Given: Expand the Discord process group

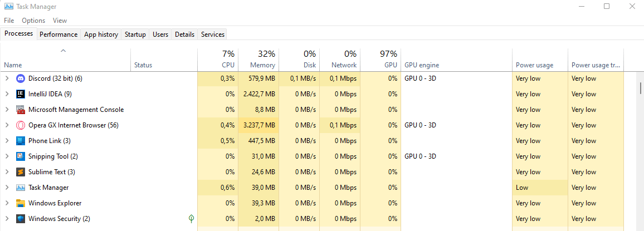Looking at the screenshot, I should pos(7,78).
